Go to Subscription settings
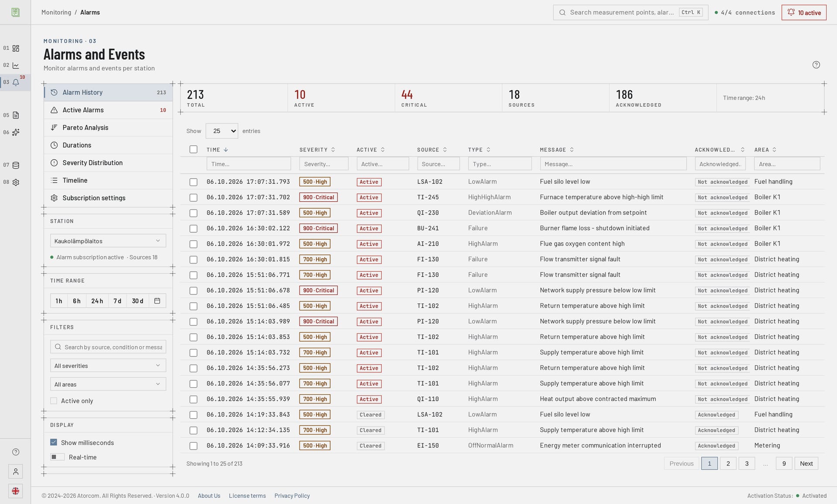This screenshot has height=504, width=837. [108, 198]
